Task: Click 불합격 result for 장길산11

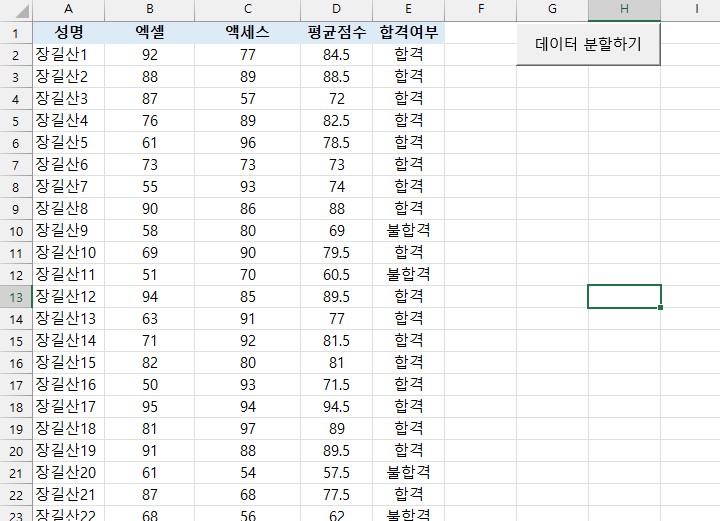Action: pyautogui.click(x=408, y=275)
